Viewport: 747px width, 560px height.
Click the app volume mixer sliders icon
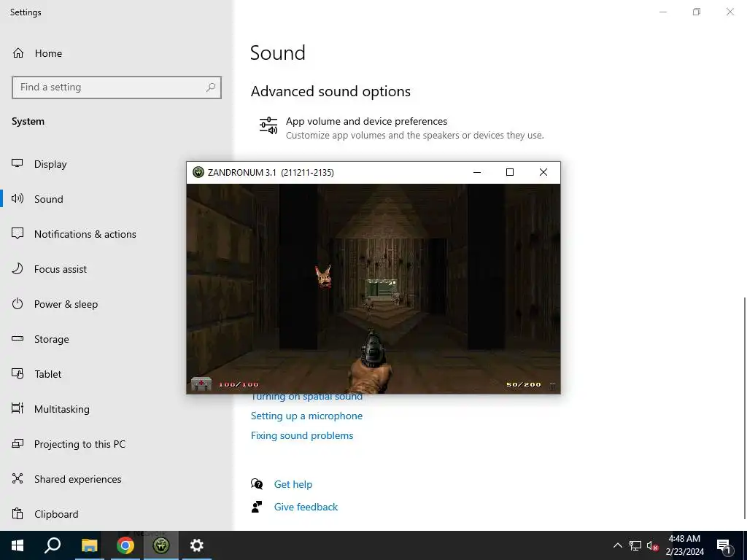pos(268,125)
